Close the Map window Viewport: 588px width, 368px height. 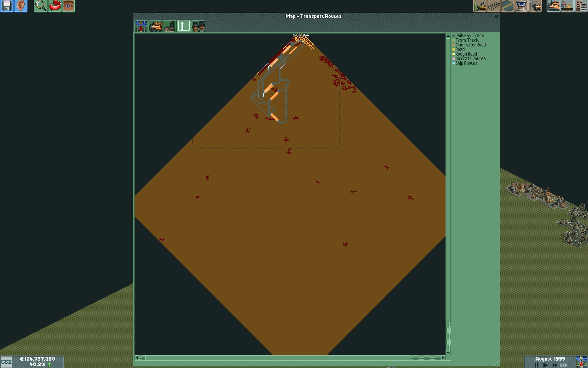496,17
